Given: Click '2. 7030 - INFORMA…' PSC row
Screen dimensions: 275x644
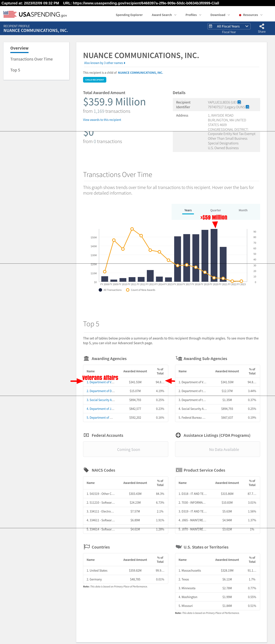Looking at the screenshot, I should [217, 502].
